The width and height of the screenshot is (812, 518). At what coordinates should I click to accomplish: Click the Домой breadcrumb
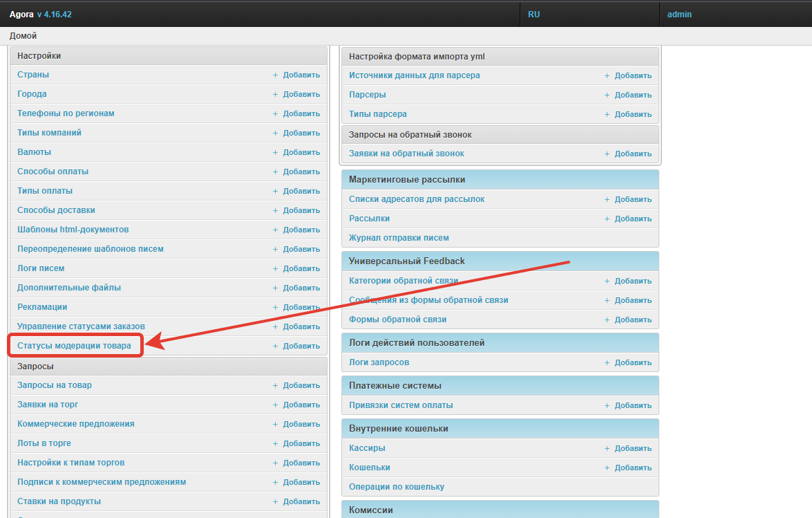tap(23, 36)
